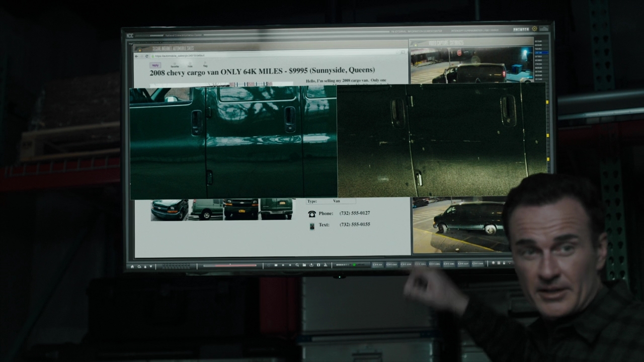The image size is (644, 362).
Task: Click the mobile phone icon beside Text
Action: coord(312,226)
